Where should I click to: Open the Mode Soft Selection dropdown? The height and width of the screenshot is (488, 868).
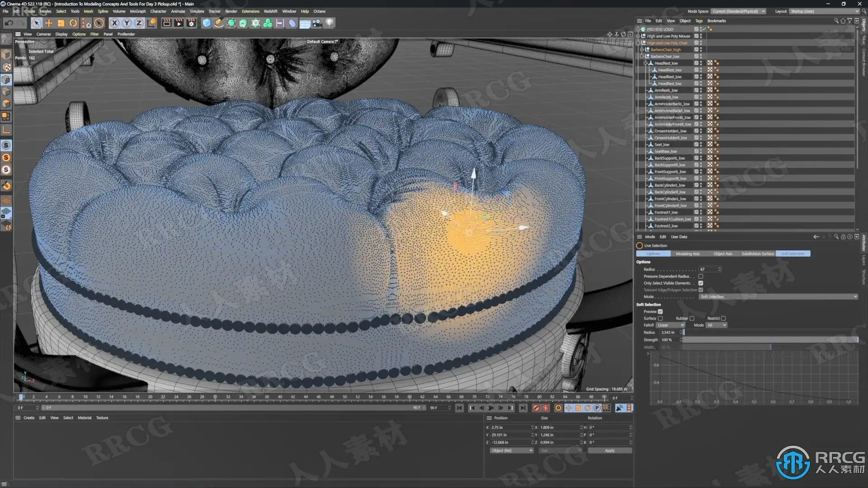(x=778, y=297)
